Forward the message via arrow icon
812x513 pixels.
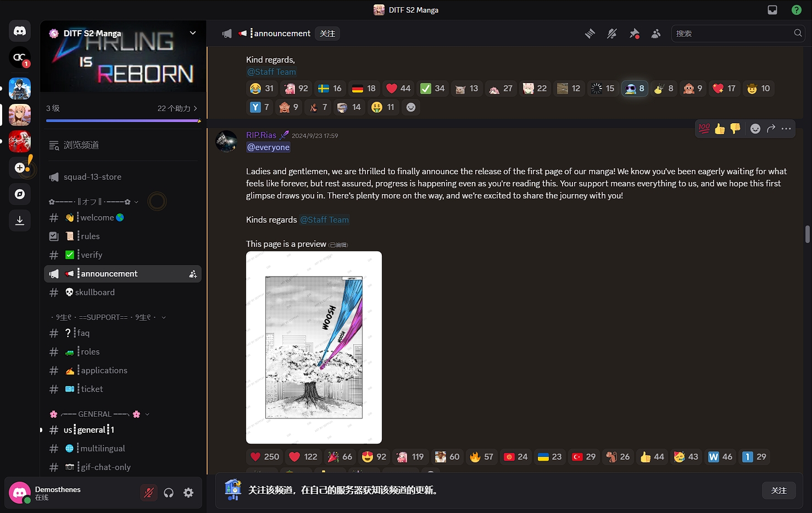771,129
